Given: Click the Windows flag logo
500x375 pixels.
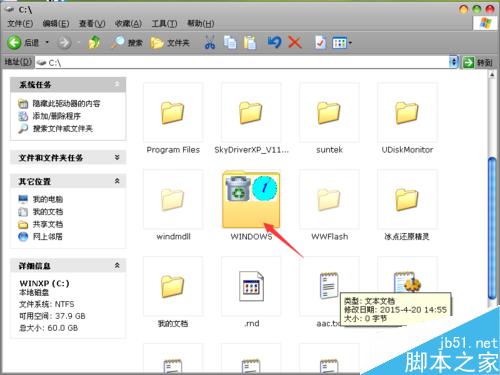Looking at the screenshot, I should click(x=485, y=23).
